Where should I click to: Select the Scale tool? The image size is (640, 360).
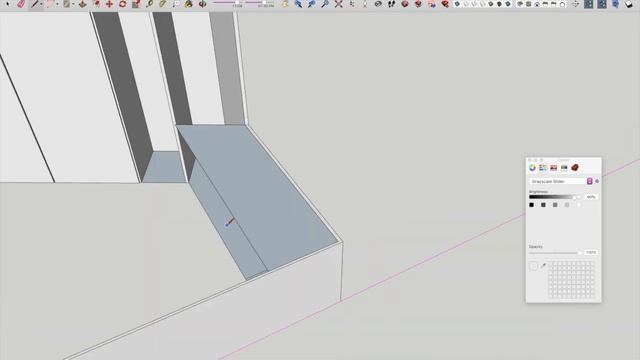(136, 4)
